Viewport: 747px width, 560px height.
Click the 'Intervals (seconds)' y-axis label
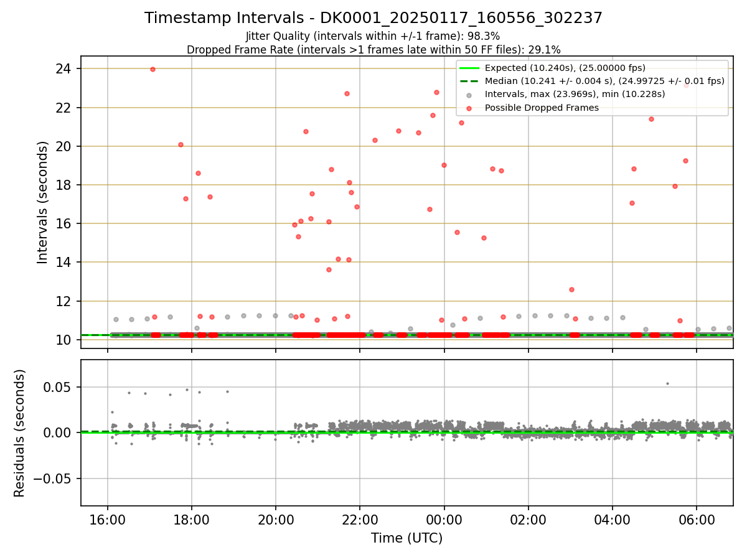[x=42, y=202]
